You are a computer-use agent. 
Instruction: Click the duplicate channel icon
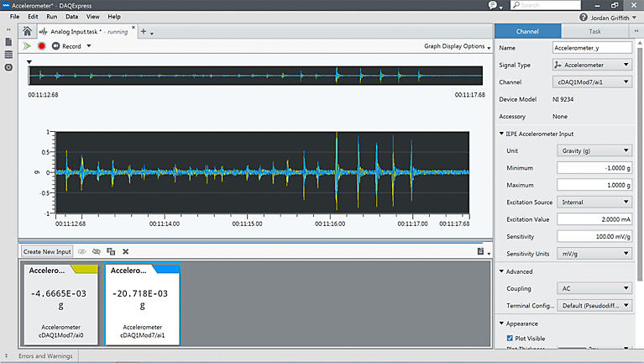111,251
